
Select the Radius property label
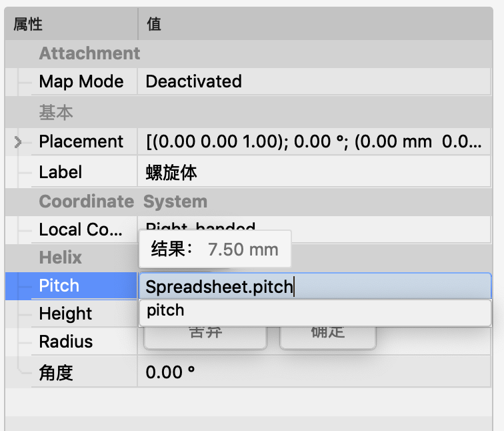pyautogui.click(x=65, y=342)
